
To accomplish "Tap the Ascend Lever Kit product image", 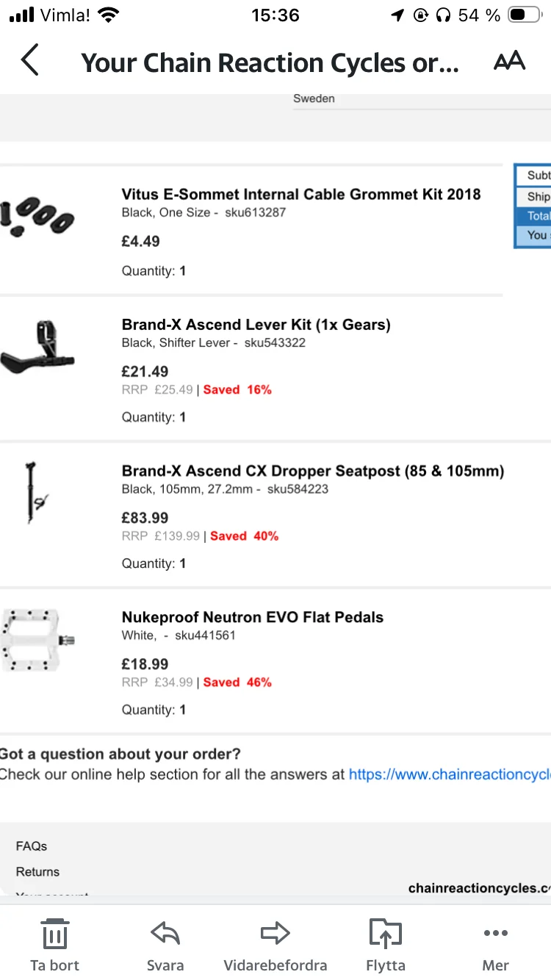I will point(38,347).
